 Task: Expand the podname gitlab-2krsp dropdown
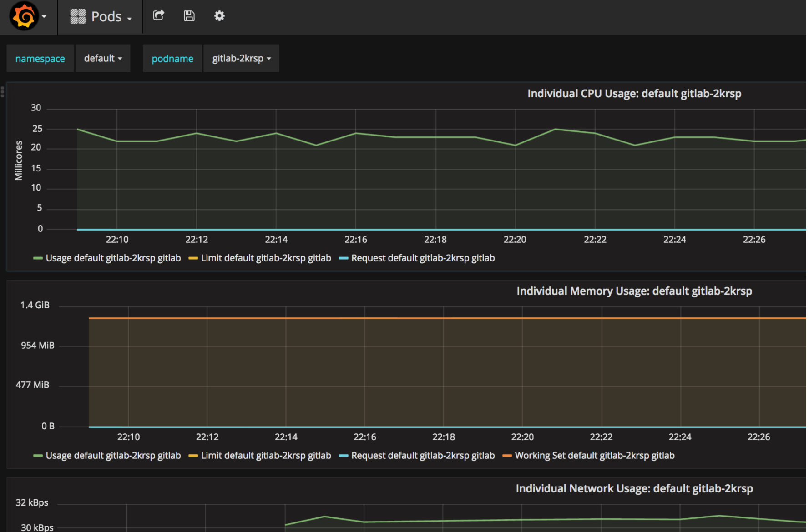point(241,58)
